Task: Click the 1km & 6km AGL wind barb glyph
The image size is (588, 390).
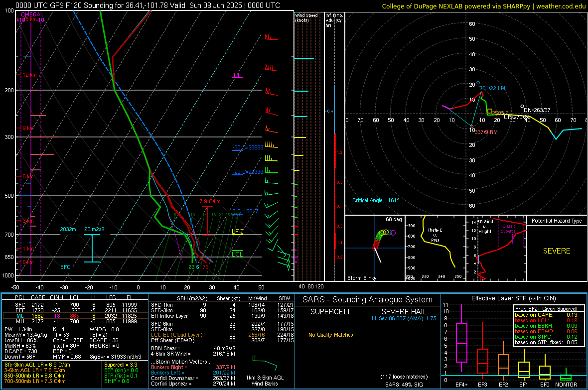Action: pyautogui.click(x=265, y=363)
